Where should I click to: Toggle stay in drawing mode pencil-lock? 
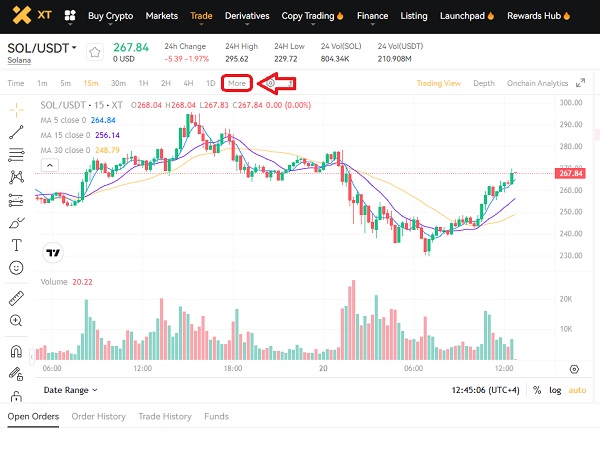coord(16,374)
